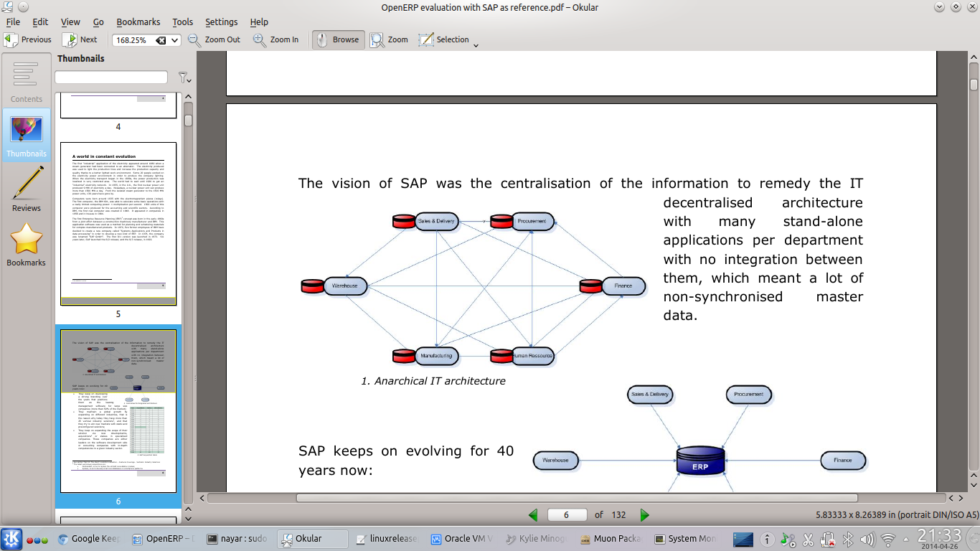Open Klipper scissors clipboard icon
The height and width of the screenshot is (551, 980).
pyautogui.click(x=808, y=540)
